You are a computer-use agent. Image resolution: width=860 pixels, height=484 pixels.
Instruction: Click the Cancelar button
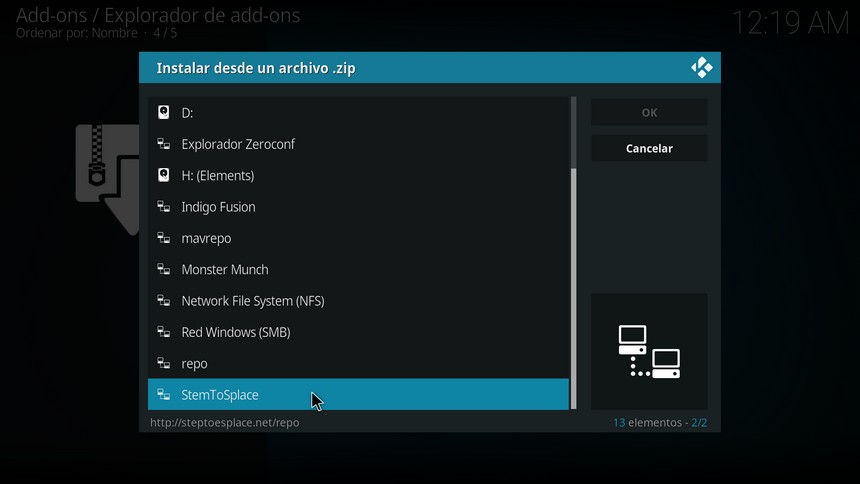point(649,148)
